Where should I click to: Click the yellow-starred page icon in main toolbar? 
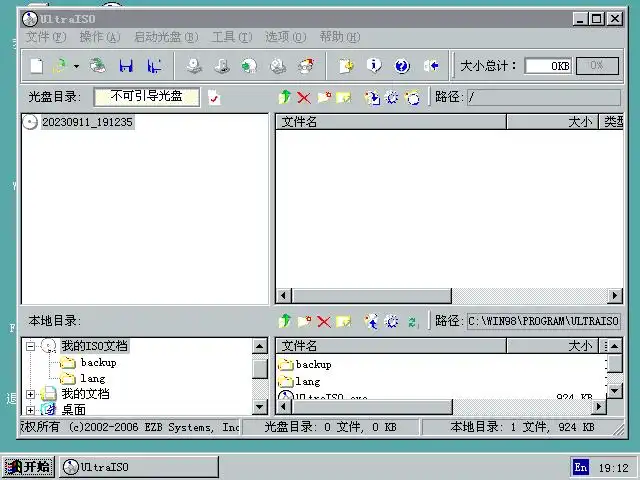click(346, 66)
